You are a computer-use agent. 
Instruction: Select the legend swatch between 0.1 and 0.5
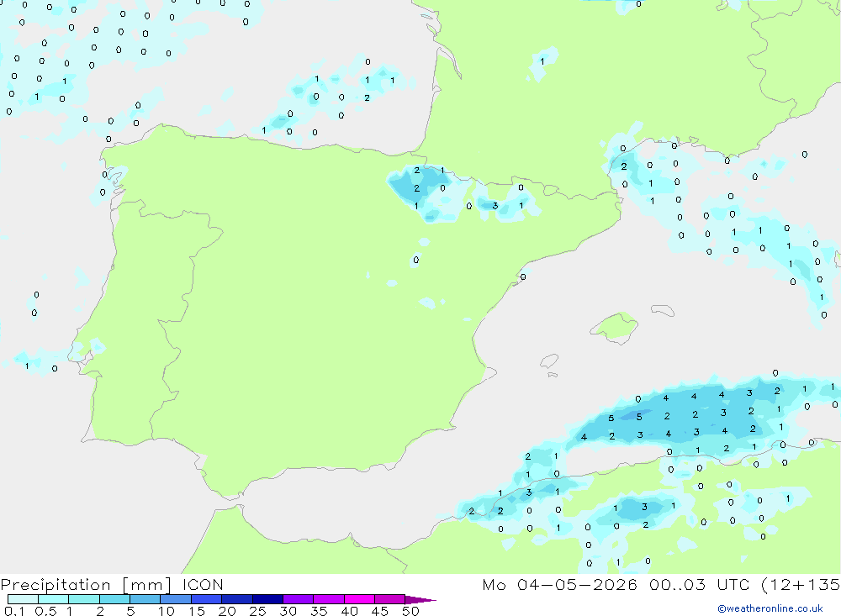(x=23, y=599)
